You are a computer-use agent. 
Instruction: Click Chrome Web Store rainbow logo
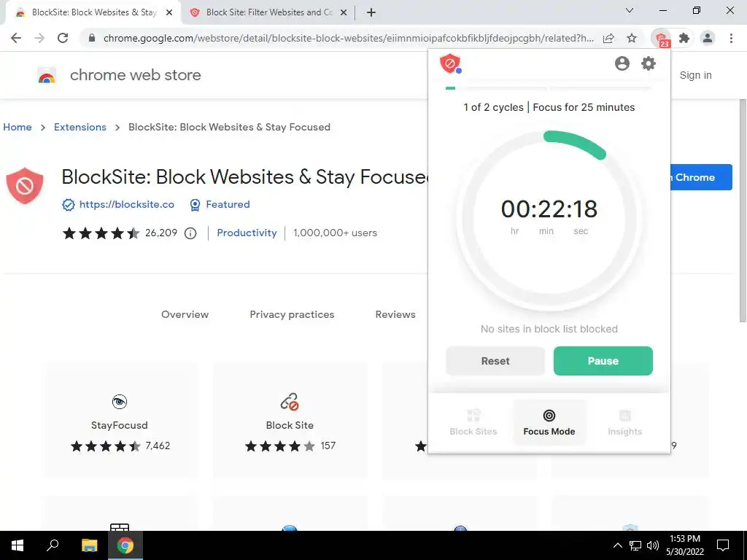tap(47, 75)
